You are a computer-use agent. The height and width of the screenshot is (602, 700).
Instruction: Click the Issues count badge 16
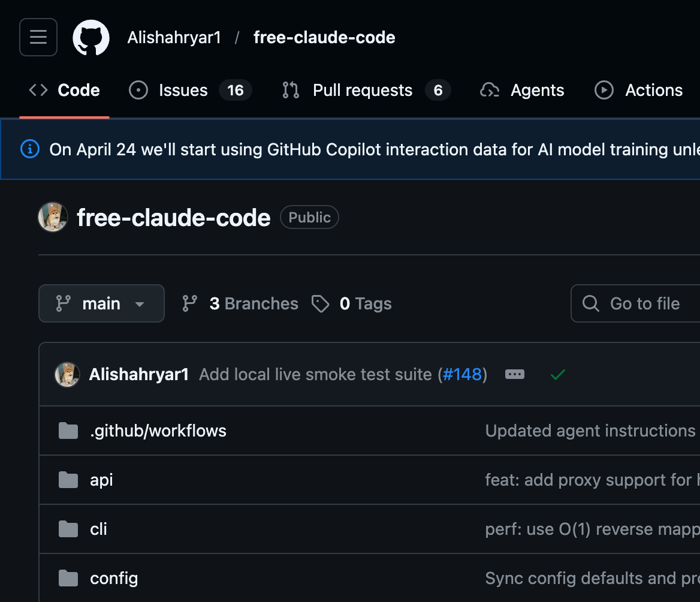(236, 90)
